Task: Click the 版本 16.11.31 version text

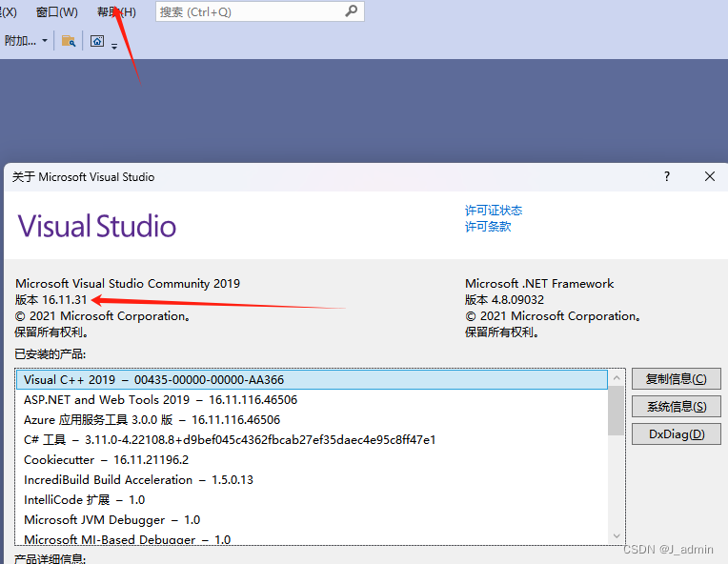Action: click(x=51, y=300)
